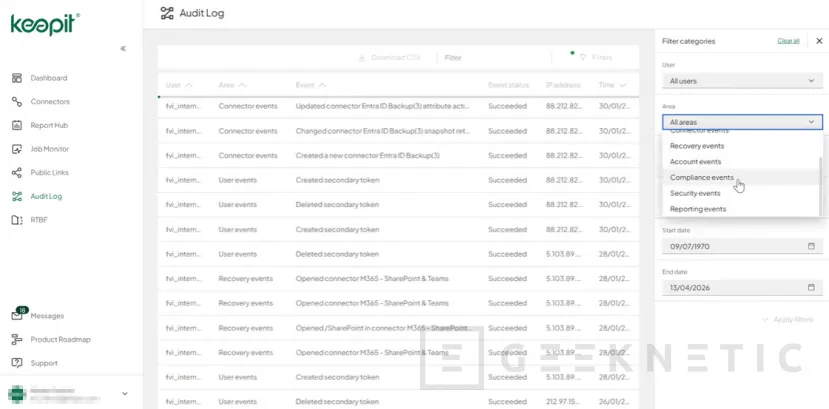Select 'Changed connector Entra ID Backup(3) snapshot' row
The height and width of the screenshot is (409, 829).
point(398,131)
